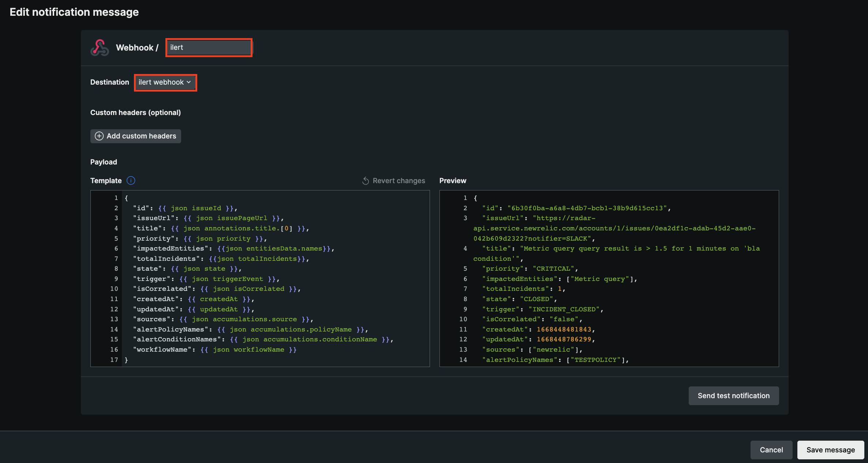Click line number 17 in template editor
868x463 pixels.
pyautogui.click(x=114, y=360)
